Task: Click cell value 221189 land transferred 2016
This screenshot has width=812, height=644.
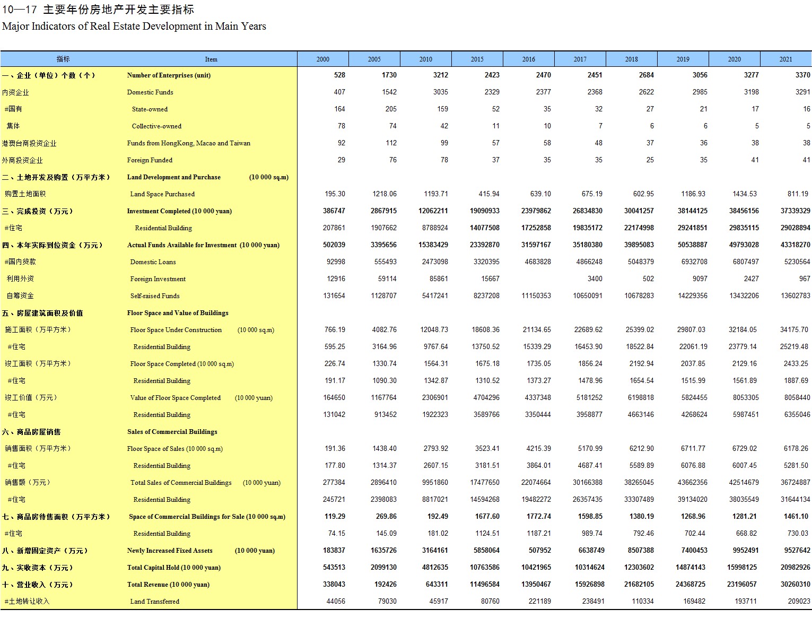Action: point(539,602)
